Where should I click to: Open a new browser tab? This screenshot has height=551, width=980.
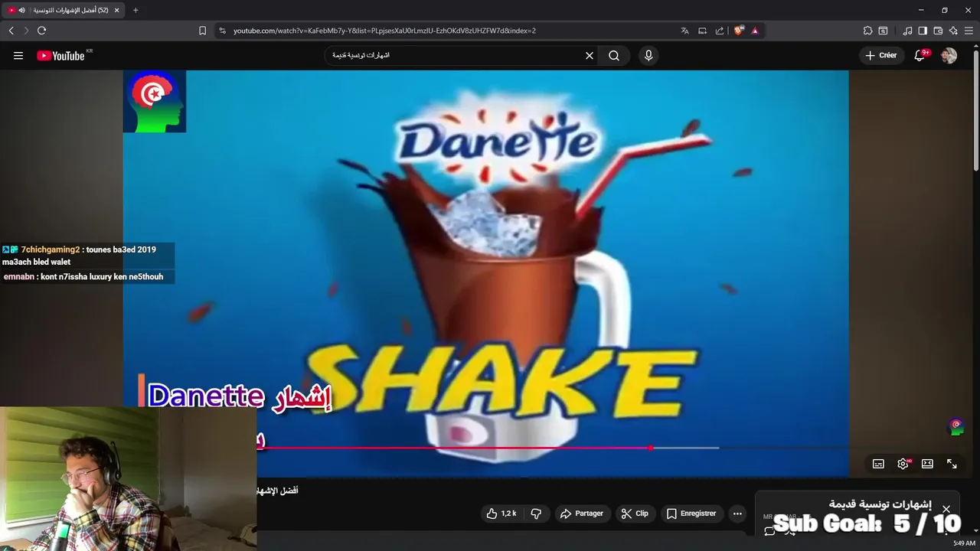pos(136,10)
